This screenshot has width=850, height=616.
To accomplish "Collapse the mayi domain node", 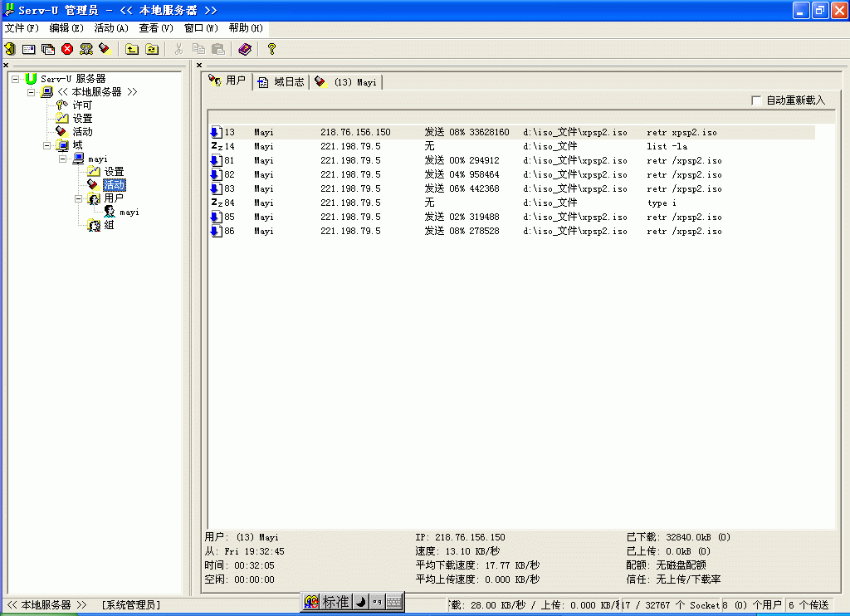I will coord(62,159).
